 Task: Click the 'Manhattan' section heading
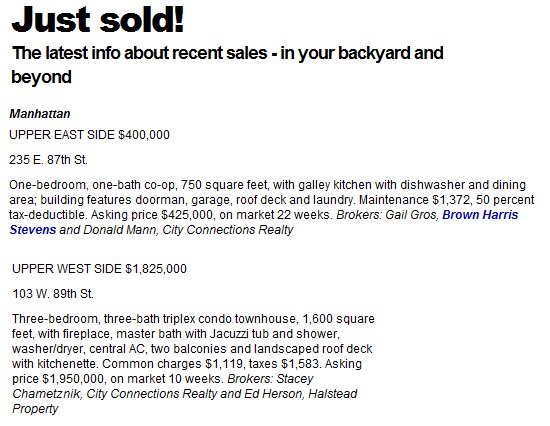[40, 114]
